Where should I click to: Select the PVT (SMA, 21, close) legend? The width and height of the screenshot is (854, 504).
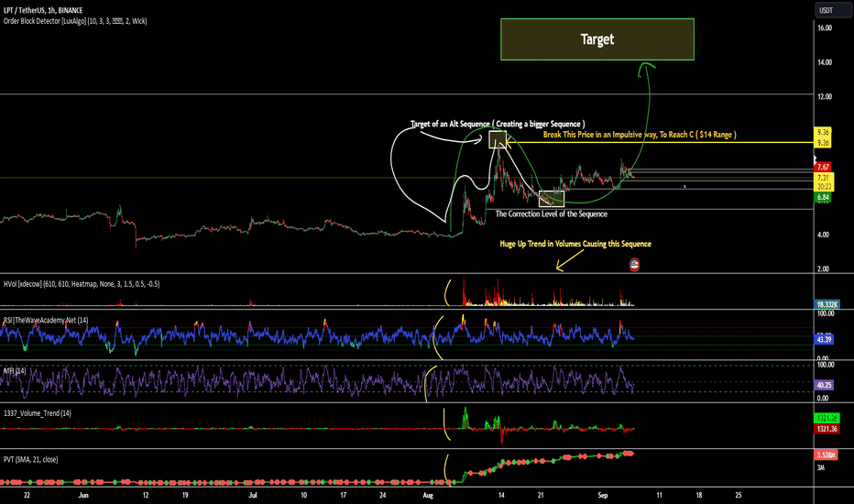tap(30, 460)
